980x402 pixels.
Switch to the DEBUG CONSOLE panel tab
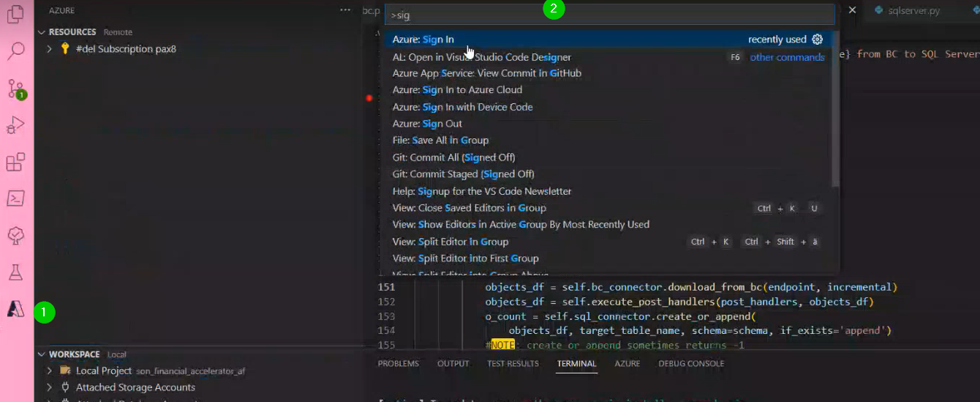point(691,364)
